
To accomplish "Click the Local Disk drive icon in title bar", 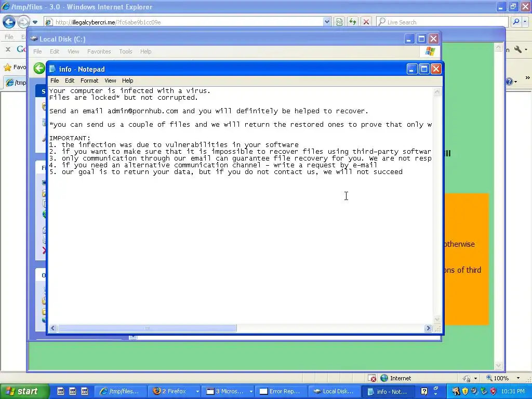I will coord(34,39).
